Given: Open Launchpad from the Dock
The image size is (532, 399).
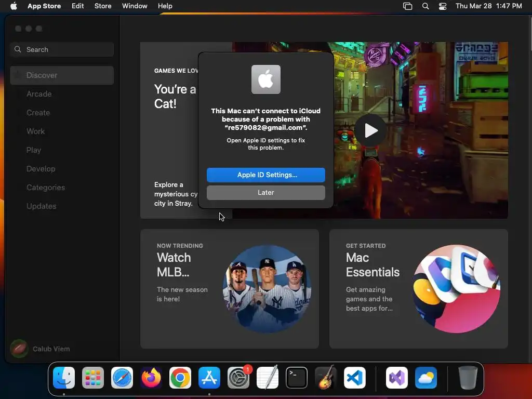Looking at the screenshot, I should 93,378.
